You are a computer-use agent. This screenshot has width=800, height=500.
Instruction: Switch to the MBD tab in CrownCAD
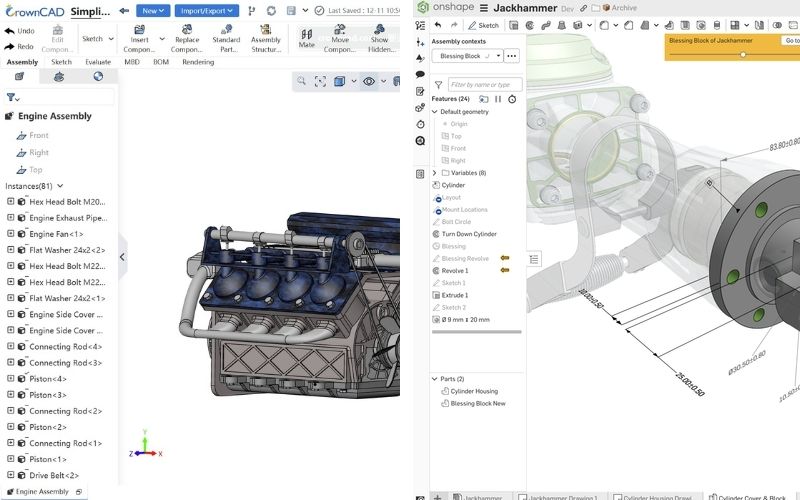132,62
